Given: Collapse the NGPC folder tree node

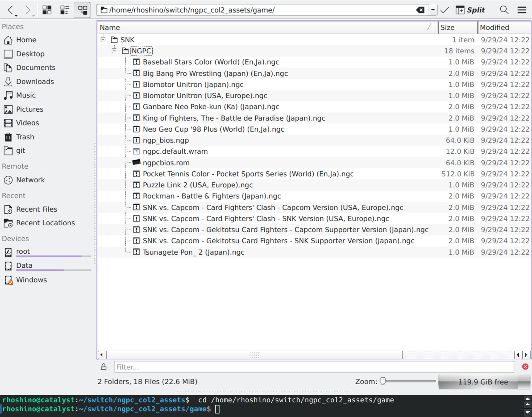Looking at the screenshot, I should (x=114, y=50).
